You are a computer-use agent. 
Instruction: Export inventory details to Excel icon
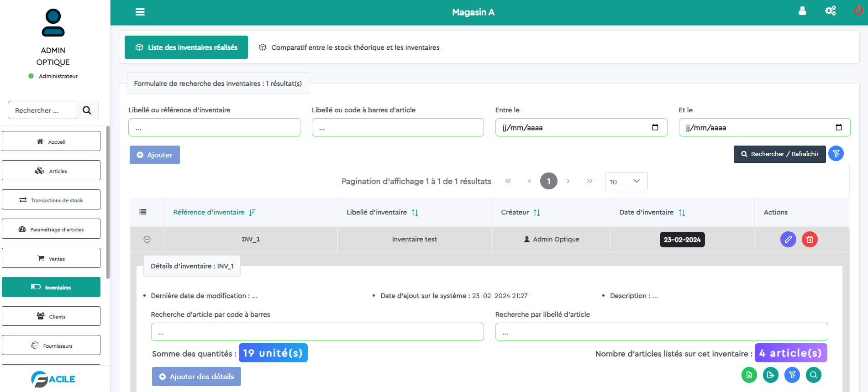pos(749,375)
